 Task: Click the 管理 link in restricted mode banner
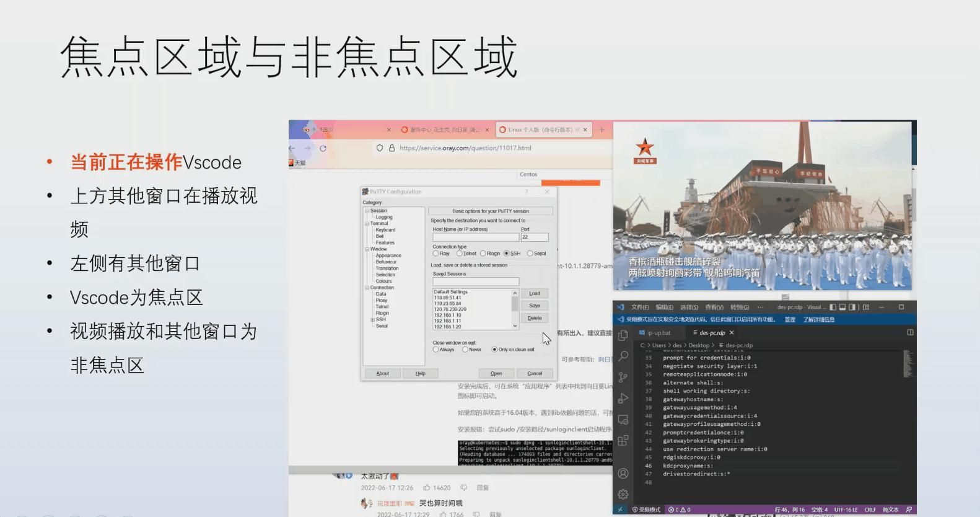click(x=790, y=319)
